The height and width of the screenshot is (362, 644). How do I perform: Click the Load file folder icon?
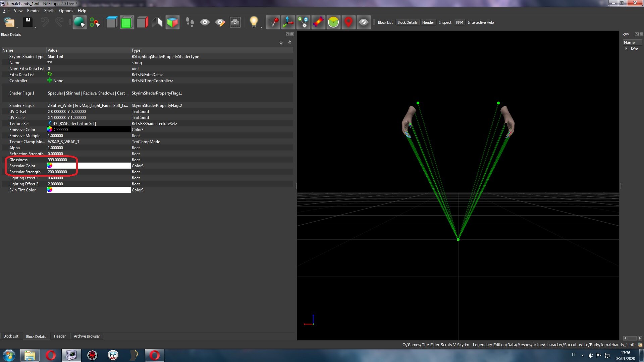(9, 22)
